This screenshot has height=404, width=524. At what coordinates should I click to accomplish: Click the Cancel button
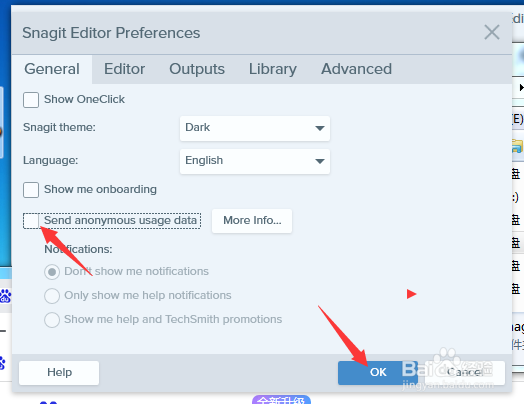pyautogui.click(x=465, y=373)
